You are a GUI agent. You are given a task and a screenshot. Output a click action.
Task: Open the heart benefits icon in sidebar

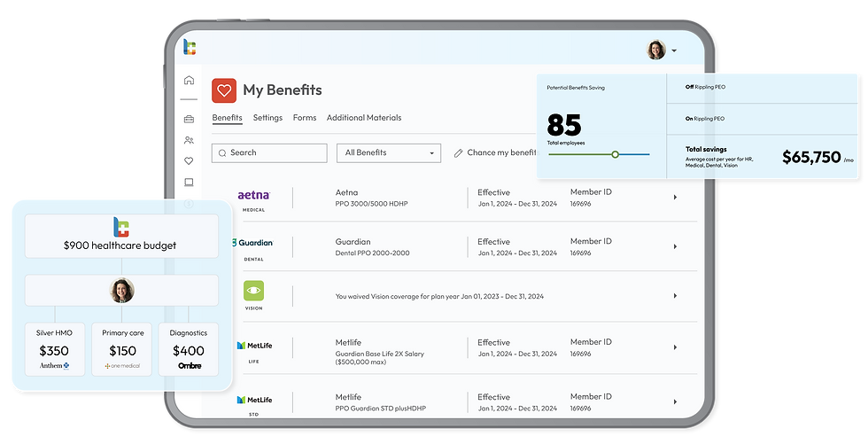pyautogui.click(x=189, y=161)
